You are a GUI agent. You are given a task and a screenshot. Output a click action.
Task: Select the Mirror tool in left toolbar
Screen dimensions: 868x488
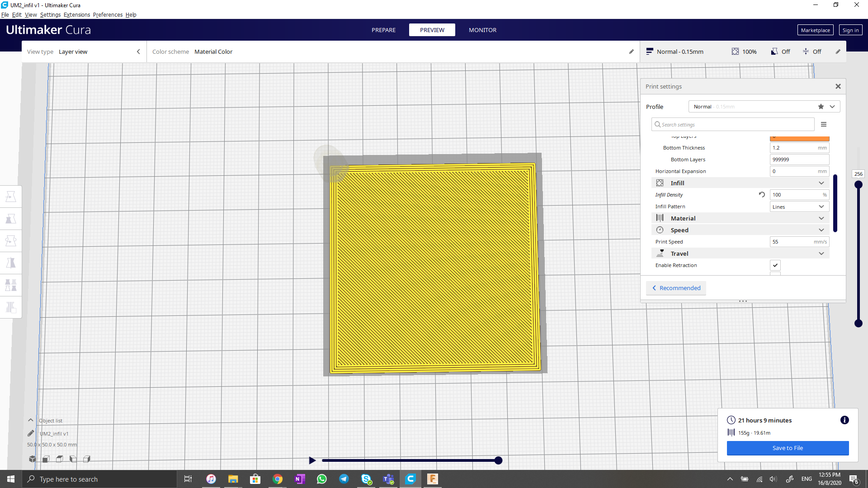pyautogui.click(x=11, y=263)
